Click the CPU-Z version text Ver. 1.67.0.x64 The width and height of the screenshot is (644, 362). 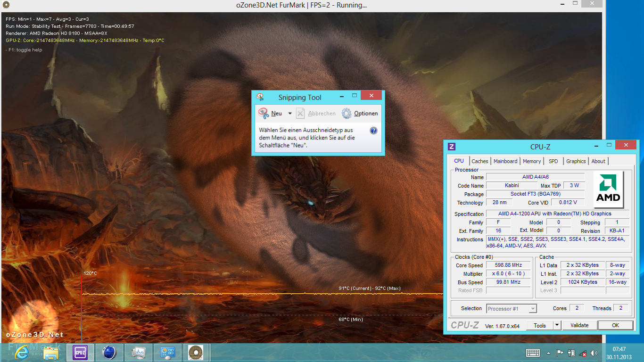[502, 326]
